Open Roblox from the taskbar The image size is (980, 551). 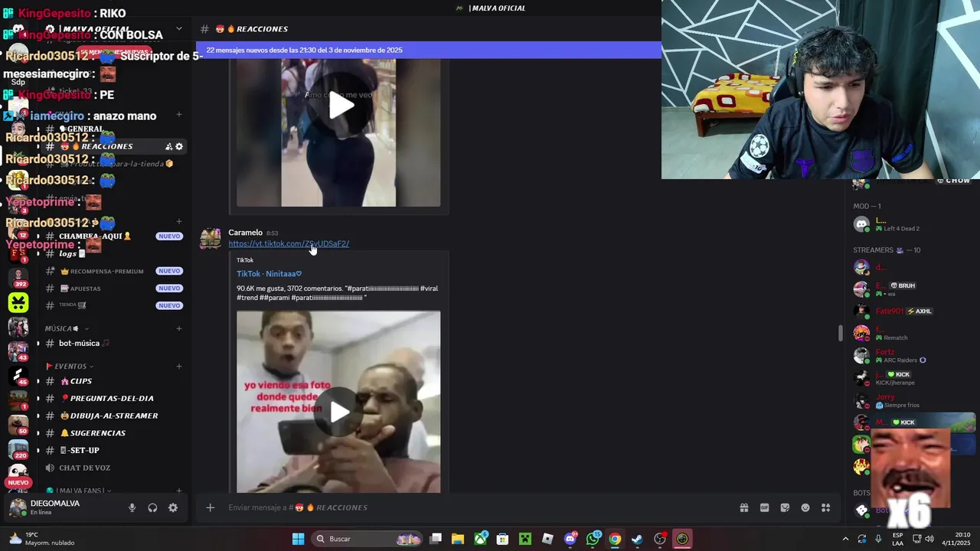coord(547,539)
